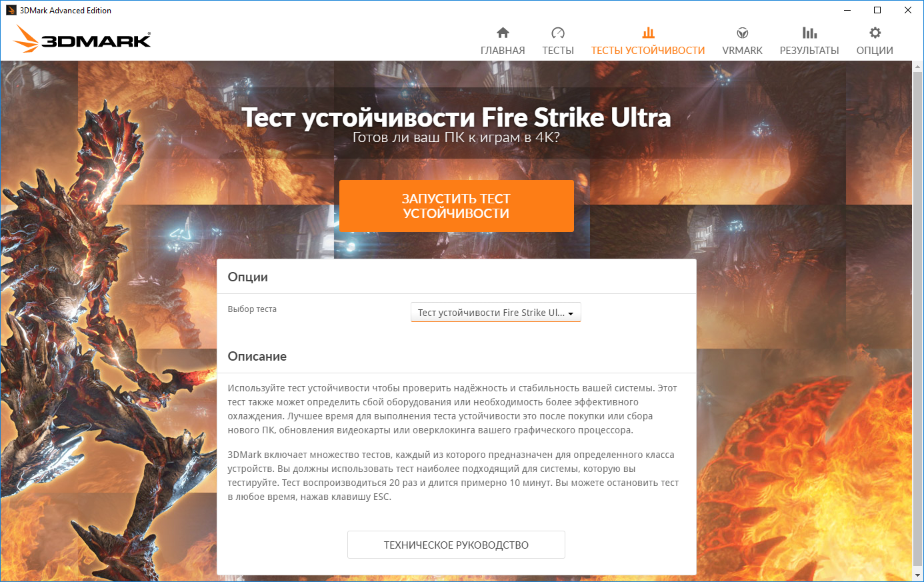Switch to the ГЛАВНАЯ tab label
This screenshot has height=582, width=924.
(x=503, y=51)
